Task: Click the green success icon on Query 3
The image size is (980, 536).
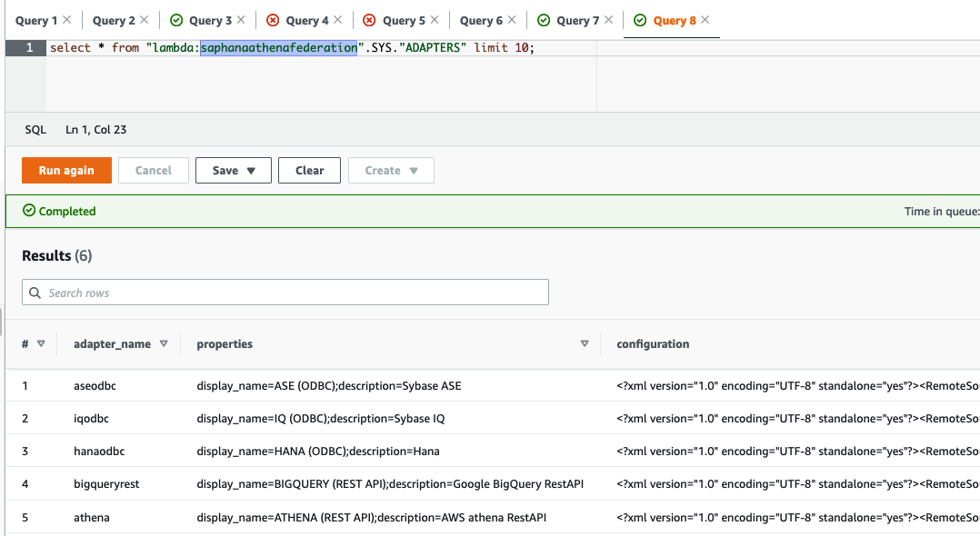Action: click(176, 20)
